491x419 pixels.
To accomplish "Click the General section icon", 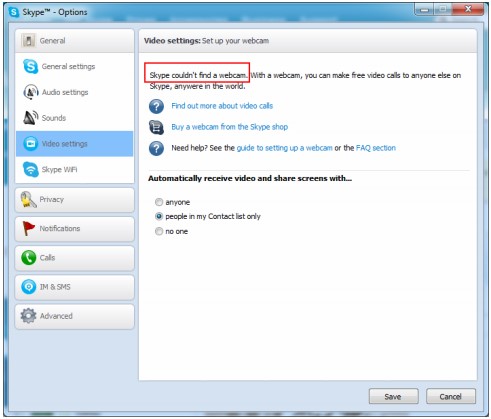I will click(x=28, y=41).
